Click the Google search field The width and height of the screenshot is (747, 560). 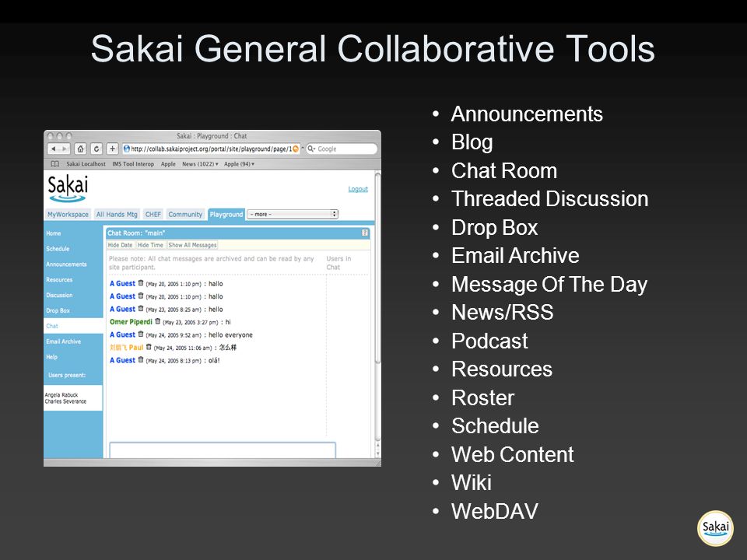tap(342, 149)
